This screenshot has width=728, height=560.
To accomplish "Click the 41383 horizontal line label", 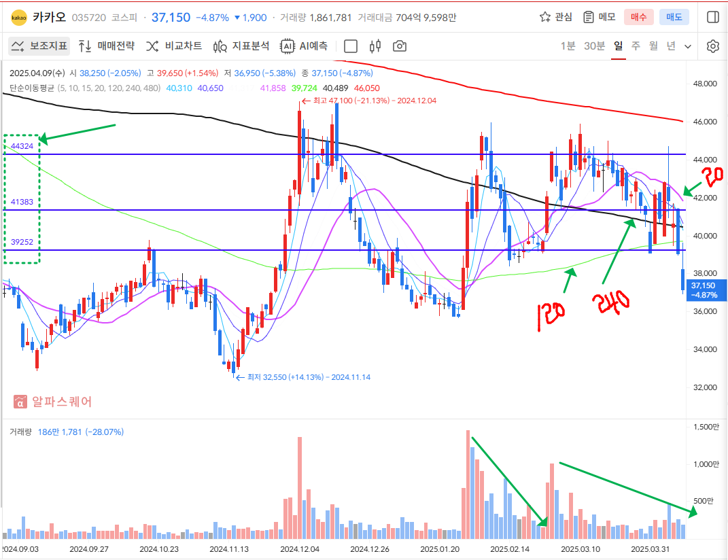I will (22, 202).
